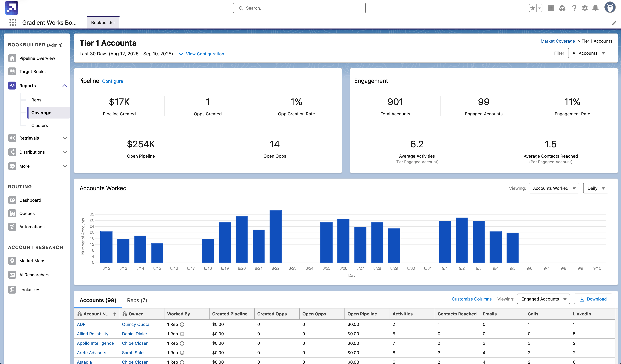Screen dimensions: 621x364
Task: Click inside the Search field
Action: (299, 8)
